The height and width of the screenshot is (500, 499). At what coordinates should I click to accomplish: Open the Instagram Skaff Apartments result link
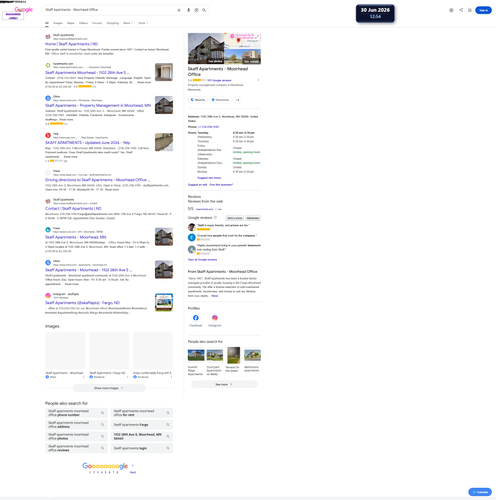(x=82, y=303)
